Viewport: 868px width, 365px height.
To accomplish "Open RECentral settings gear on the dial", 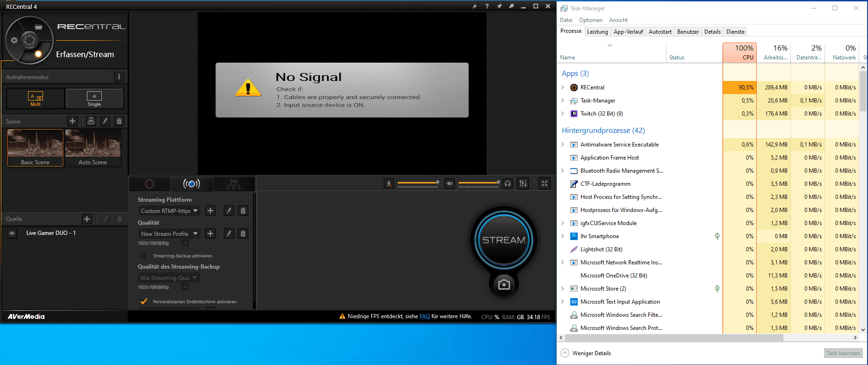I will click(14, 40).
